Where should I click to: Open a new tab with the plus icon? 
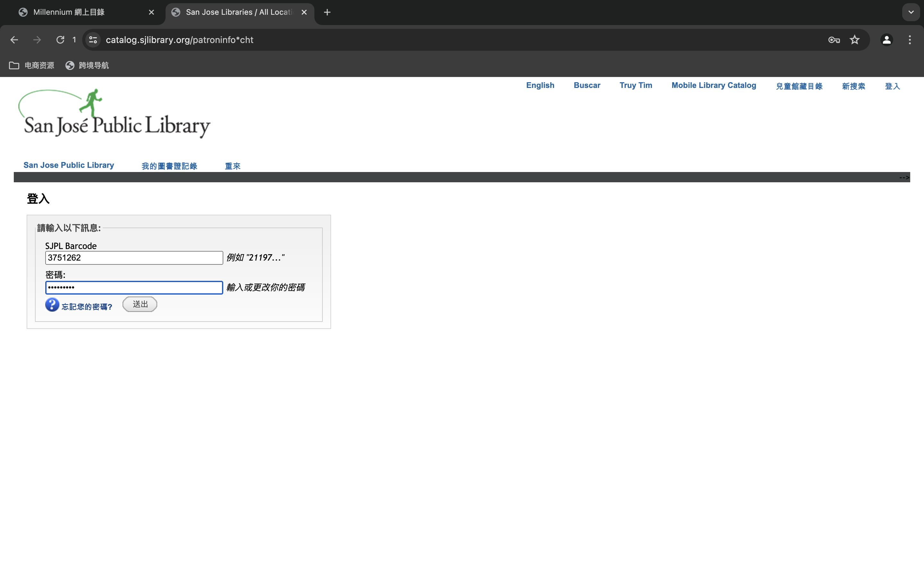coord(327,12)
